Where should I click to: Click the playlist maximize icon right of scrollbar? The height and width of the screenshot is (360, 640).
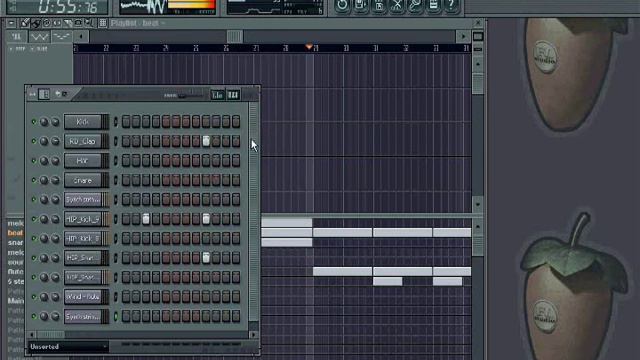[478, 36]
